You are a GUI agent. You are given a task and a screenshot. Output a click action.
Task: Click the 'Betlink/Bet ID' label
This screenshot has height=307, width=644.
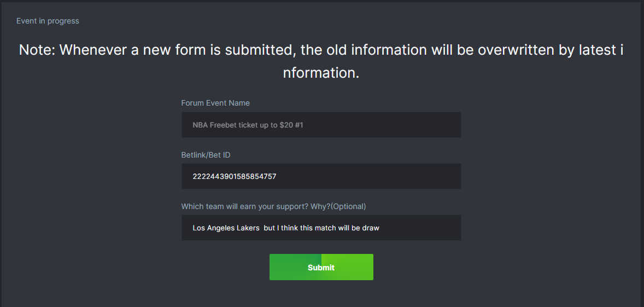[206, 155]
